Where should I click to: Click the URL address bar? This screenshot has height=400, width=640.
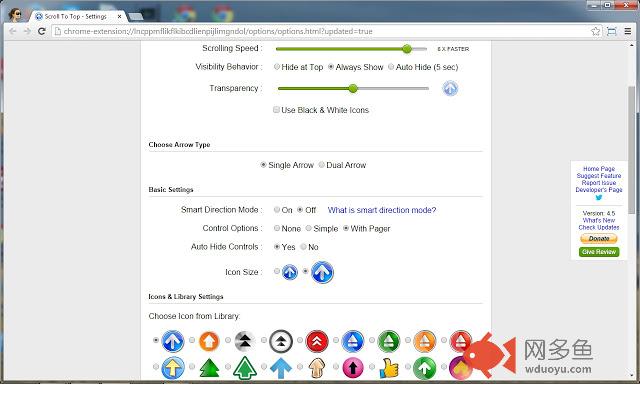300,31
